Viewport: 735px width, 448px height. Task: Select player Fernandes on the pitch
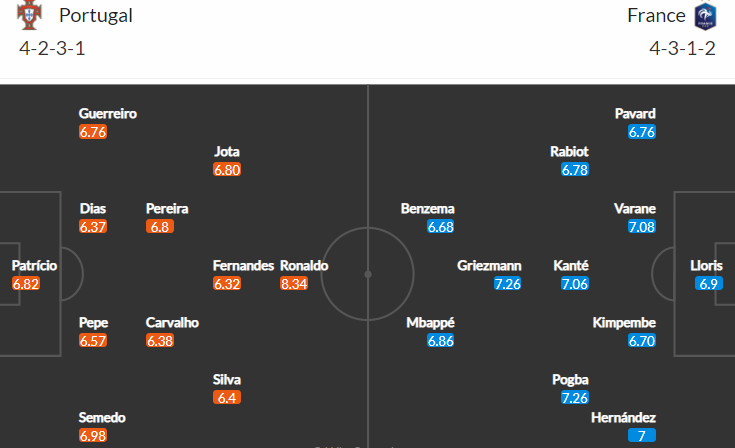(x=243, y=266)
